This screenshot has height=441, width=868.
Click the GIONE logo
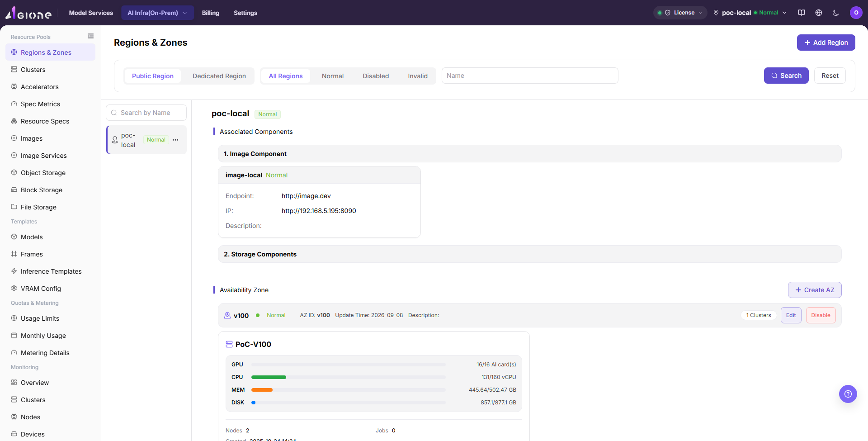(x=28, y=13)
